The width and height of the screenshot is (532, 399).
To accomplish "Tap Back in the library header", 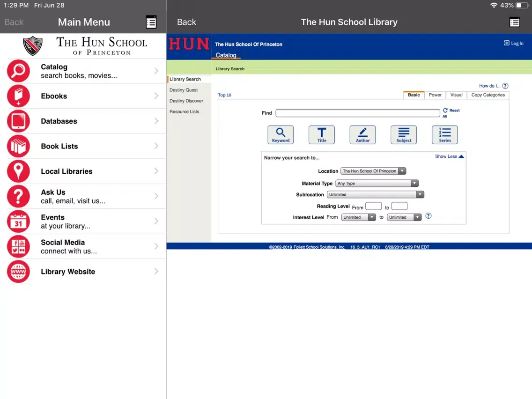I will [186, 22].
